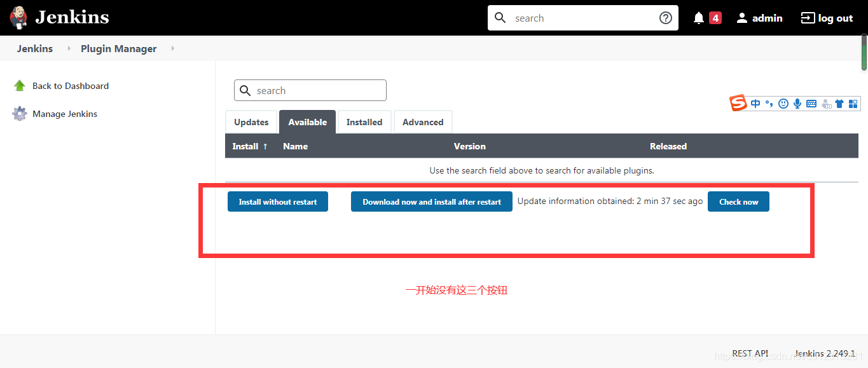This screenshot has width=868, height=368.
Task: Click the red notification count badge 4
Action: pyautogui.click(x=715, y=18)
